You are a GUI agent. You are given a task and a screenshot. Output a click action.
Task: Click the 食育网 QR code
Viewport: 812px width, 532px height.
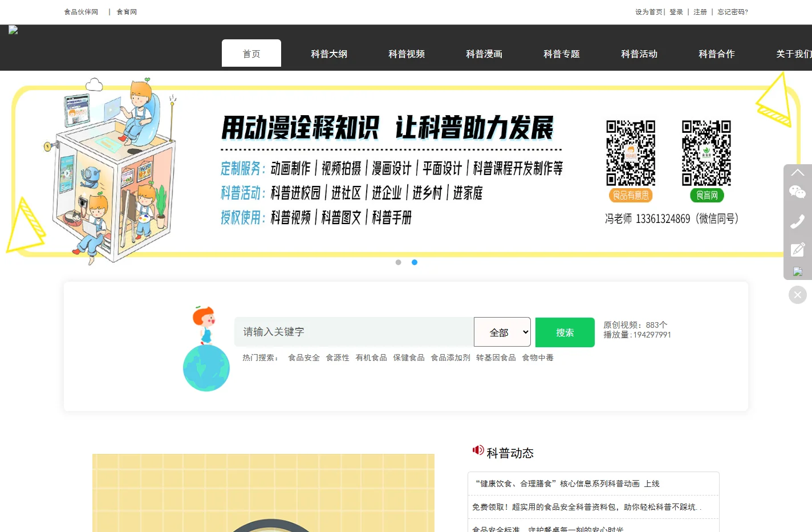(x=707, y=153)
